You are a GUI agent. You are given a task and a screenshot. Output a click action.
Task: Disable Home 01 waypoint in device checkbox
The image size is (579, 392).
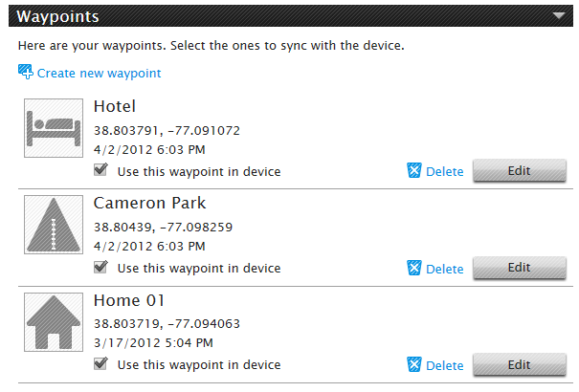click(x=100, y=363)
